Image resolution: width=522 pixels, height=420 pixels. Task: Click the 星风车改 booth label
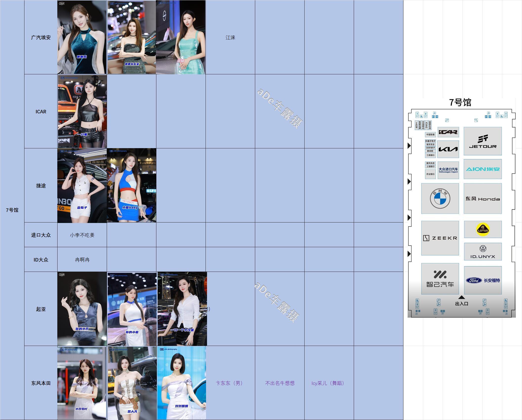click(x=430, y=163)
